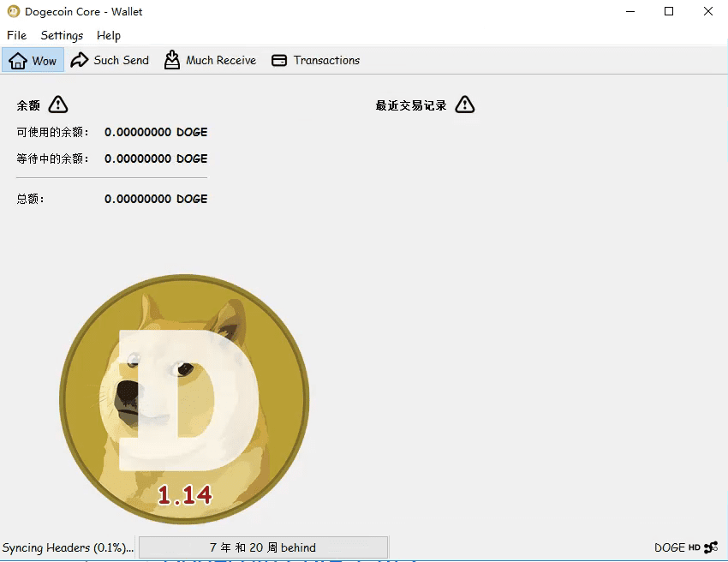Select the Much Receive label
This screenshot has height=562, width=728.
tap(221, 60)
